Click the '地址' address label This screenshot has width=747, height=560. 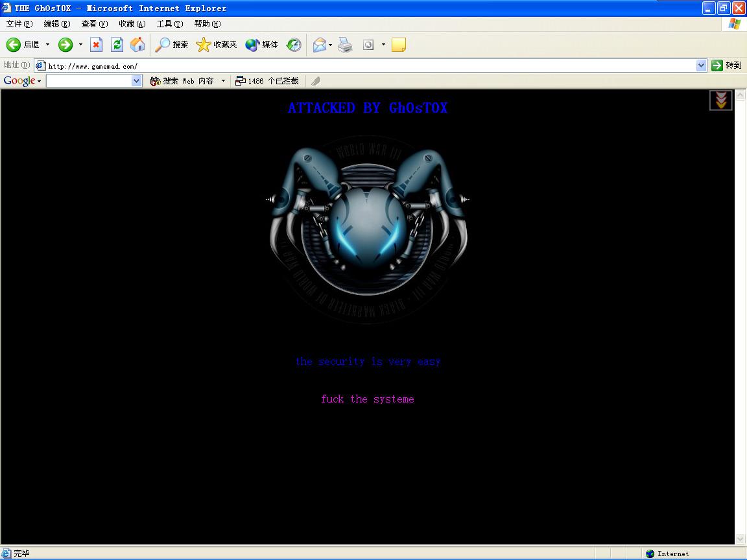[x=17, y=65]
